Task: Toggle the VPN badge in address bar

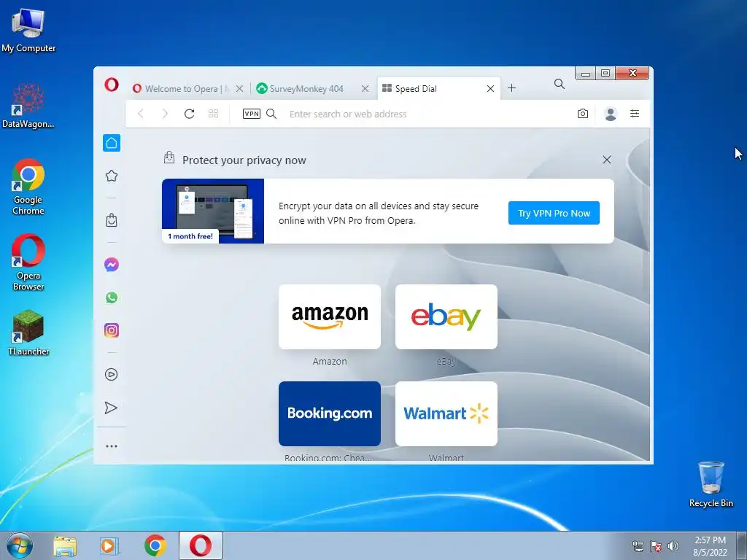Action: pos(252,113)
